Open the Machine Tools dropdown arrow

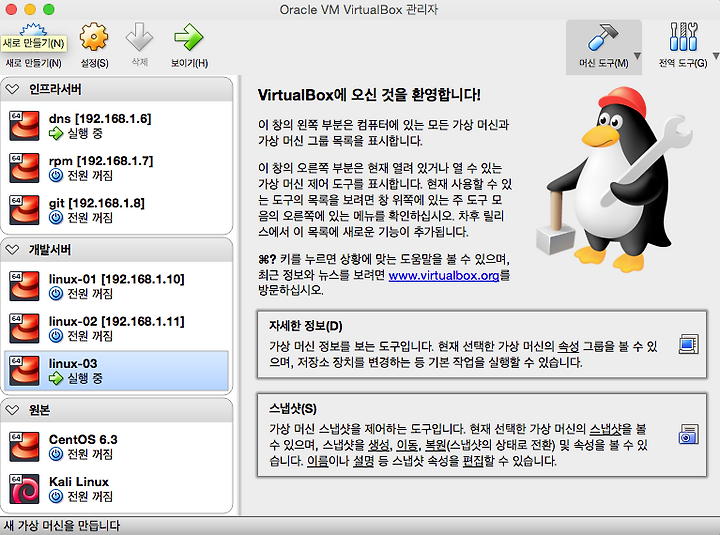(637, 56)
